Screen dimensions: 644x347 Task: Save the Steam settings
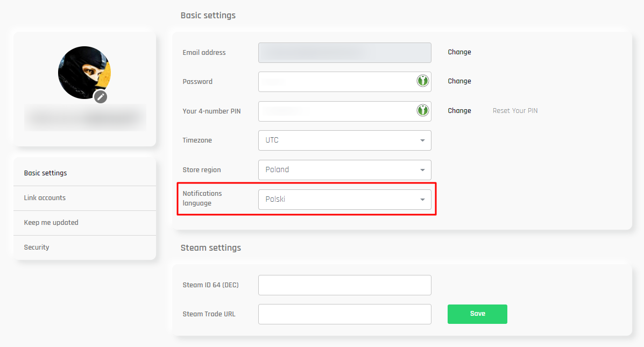coord(477,314)
